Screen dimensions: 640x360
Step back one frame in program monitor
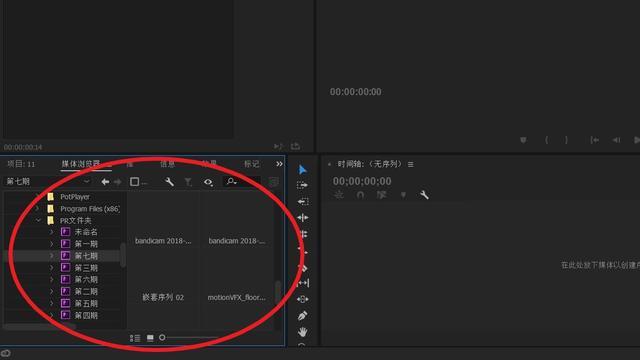[x=616, y=140]
